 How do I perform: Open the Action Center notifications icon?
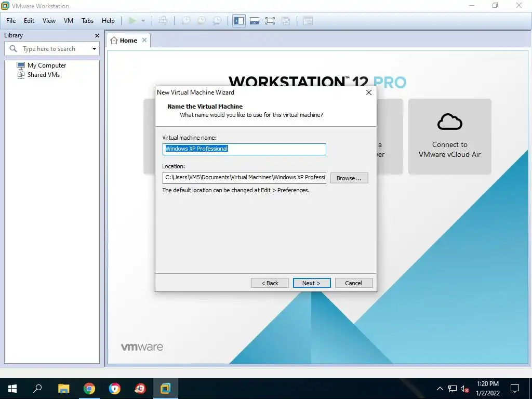coord(515,389)
